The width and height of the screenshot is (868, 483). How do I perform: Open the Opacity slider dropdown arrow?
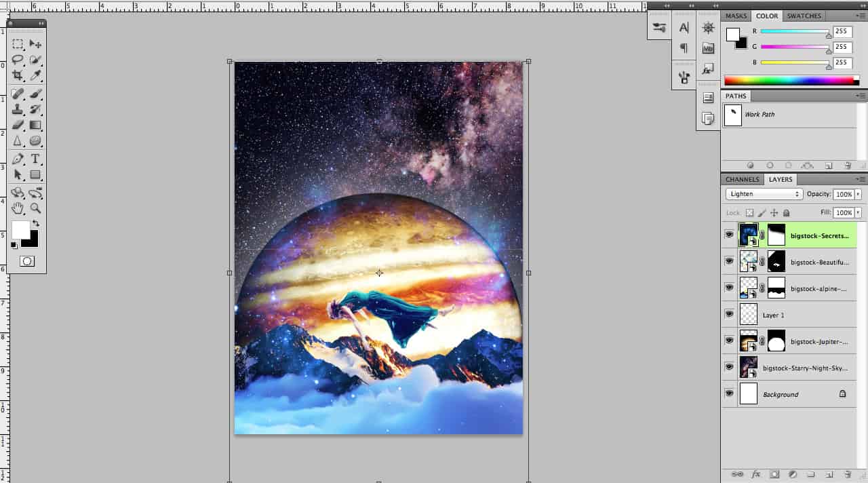[x=858, y=194]
